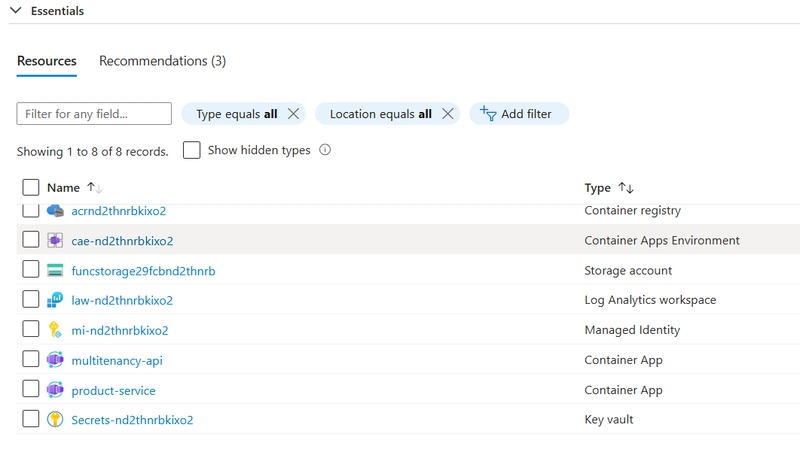
Task: Focus the 'Filter for any field' box
Action: 94,113
